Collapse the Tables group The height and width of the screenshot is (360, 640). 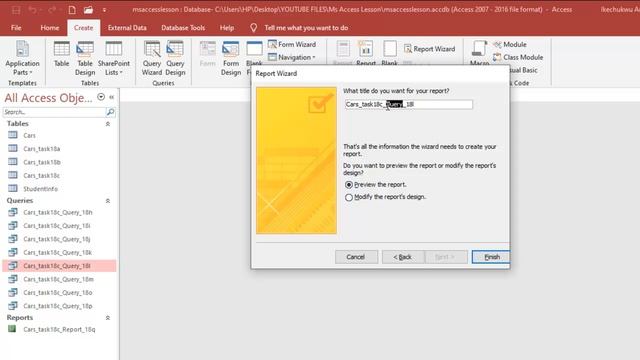(108, 124)
